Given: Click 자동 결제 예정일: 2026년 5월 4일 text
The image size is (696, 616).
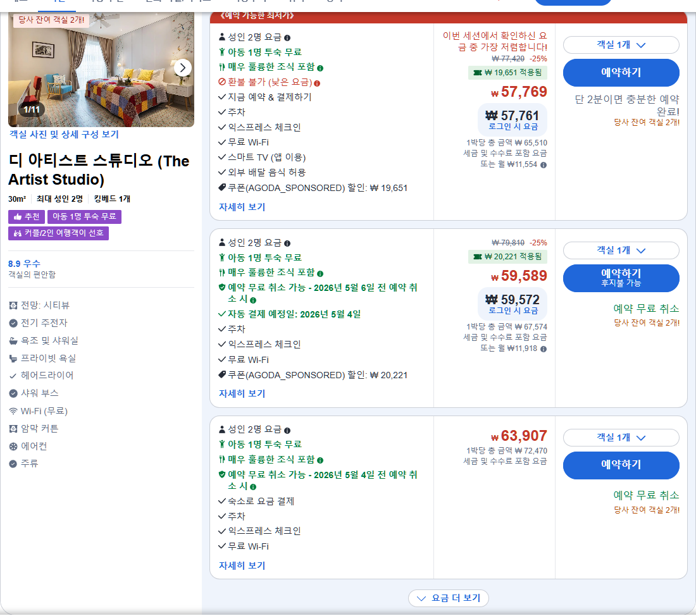Looking at the screenshot, I should tap(294, 315).
